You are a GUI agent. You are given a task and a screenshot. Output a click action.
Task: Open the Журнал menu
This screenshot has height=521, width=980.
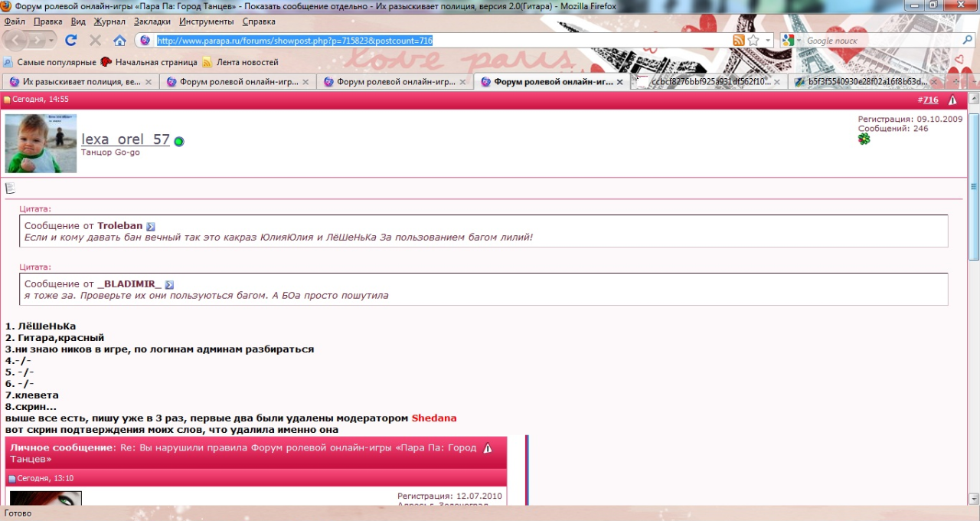[109, 21]
